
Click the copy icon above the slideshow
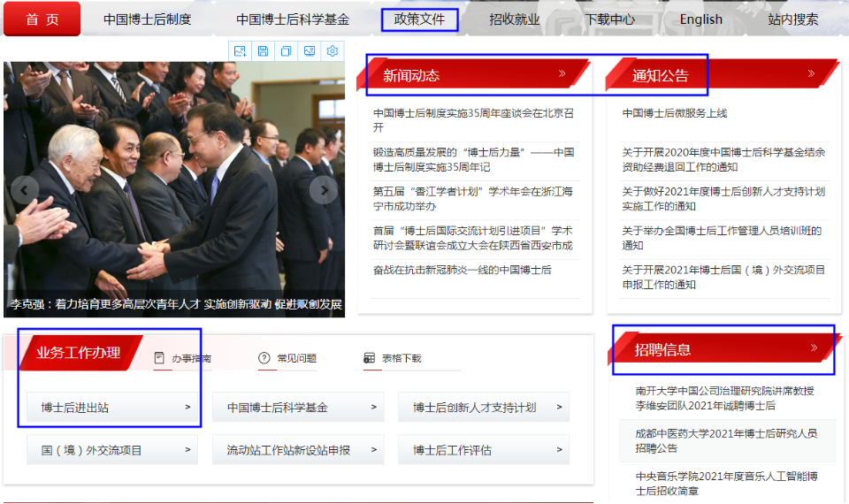point(286,51)
